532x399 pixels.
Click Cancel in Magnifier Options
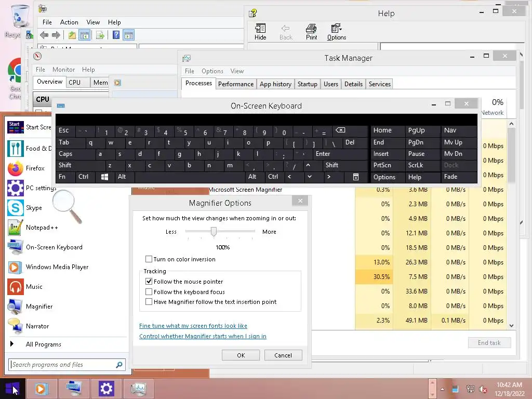point(283,355)
